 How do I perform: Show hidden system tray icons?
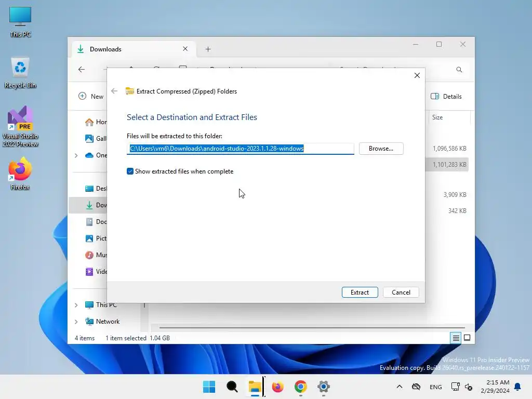point(400,387)
